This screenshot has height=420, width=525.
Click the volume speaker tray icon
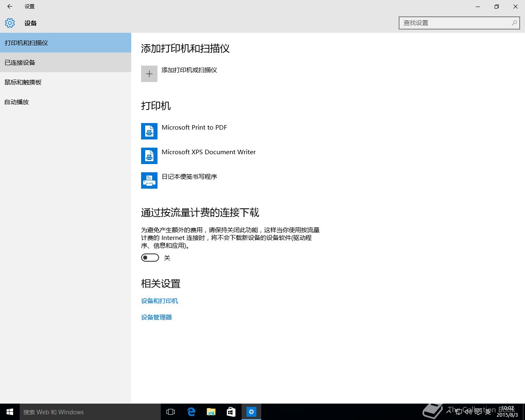[x=468, y=412]
